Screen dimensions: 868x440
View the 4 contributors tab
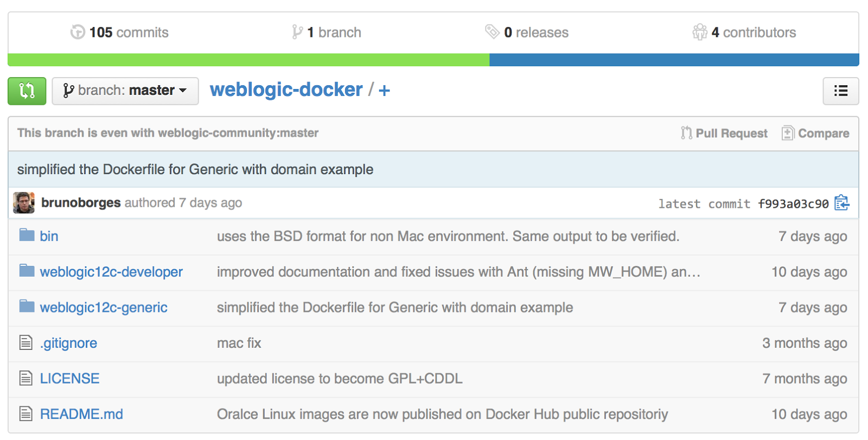744,33
